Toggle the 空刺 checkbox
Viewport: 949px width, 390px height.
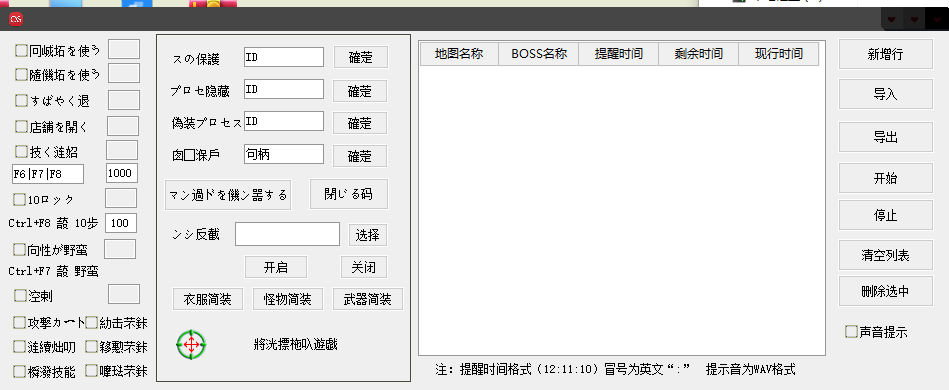[21, 296]
